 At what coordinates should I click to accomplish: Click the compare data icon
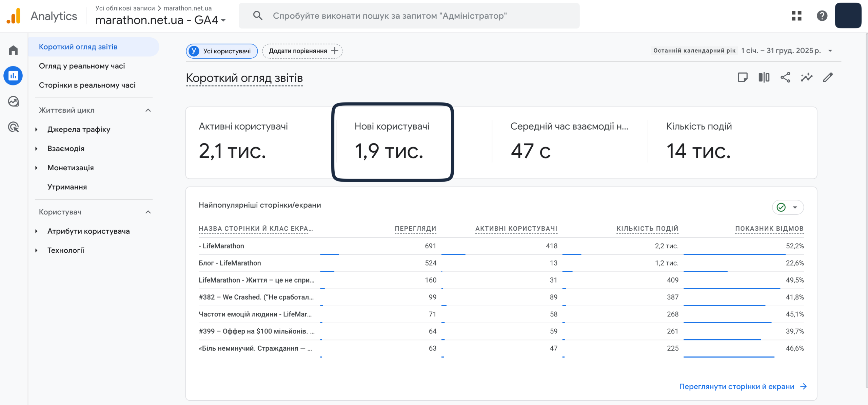764,78
